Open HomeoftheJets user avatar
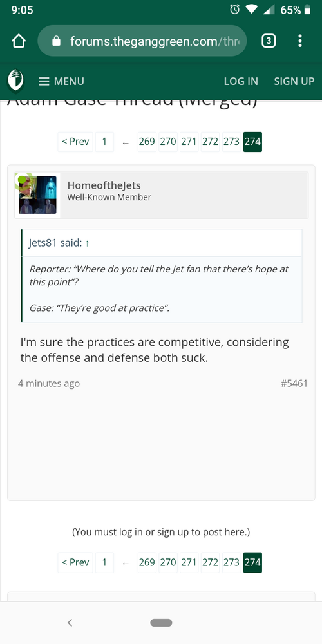Image resolution: width=322 pixels, height=644 pixels. point(37,195)
